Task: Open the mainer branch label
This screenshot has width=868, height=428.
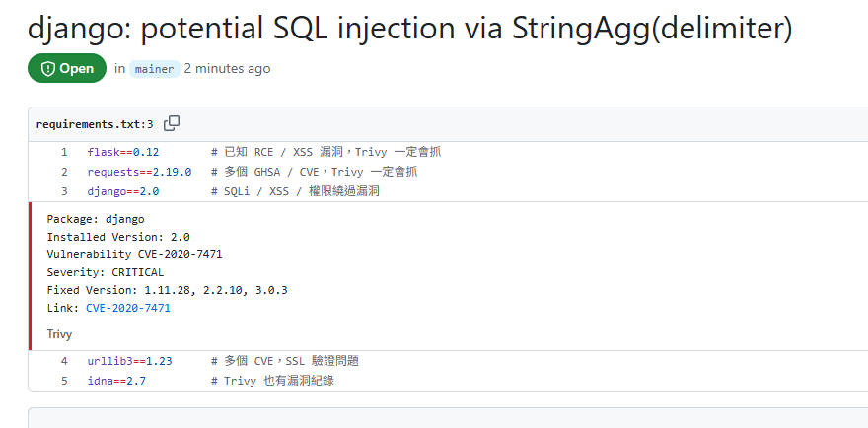Action: (154, 69)
